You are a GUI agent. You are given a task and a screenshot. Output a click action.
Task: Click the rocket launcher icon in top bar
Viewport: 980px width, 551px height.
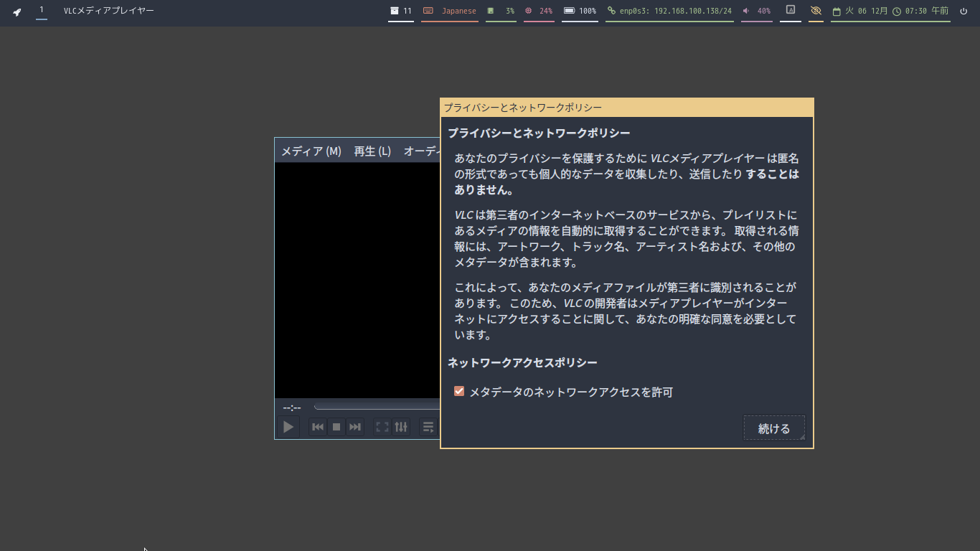pyautogui.click(x=17, y=11)
